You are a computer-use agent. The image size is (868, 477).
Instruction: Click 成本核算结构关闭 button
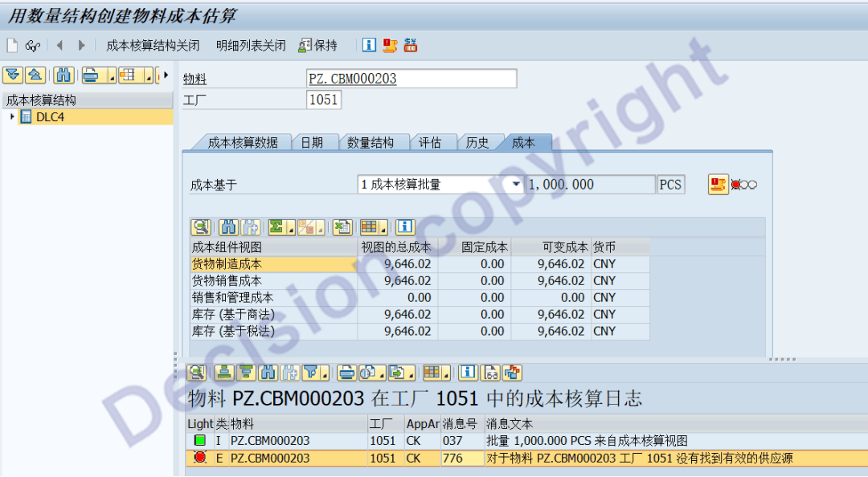[153, 46]
